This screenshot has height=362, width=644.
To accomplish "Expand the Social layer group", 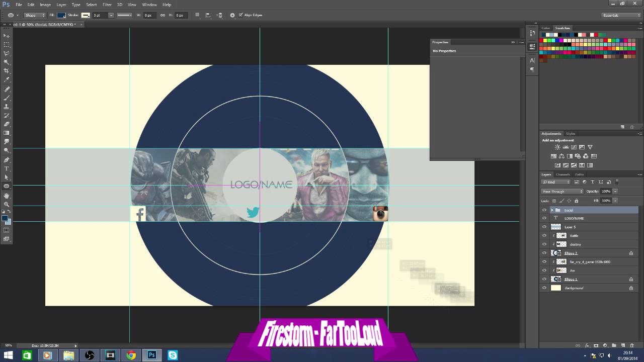I will (x=552, y=210).
